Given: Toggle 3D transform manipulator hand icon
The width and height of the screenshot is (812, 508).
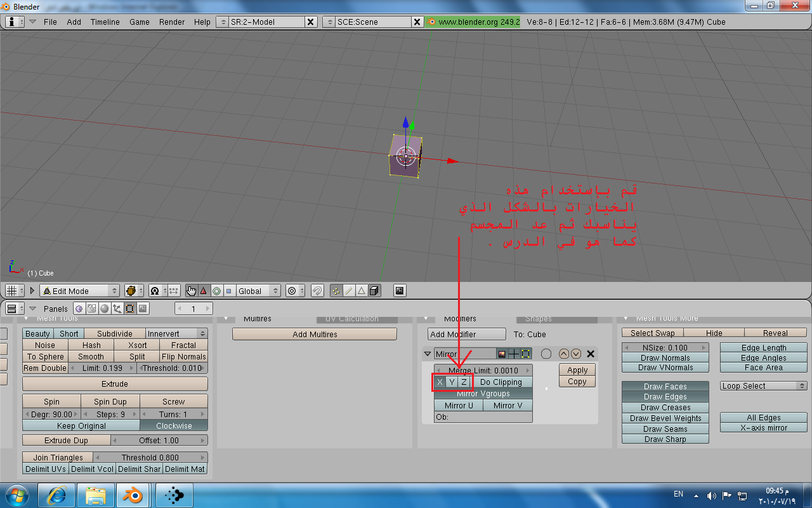Looking at the screenshot, I should pyautogui.click(x=192, y=291).
